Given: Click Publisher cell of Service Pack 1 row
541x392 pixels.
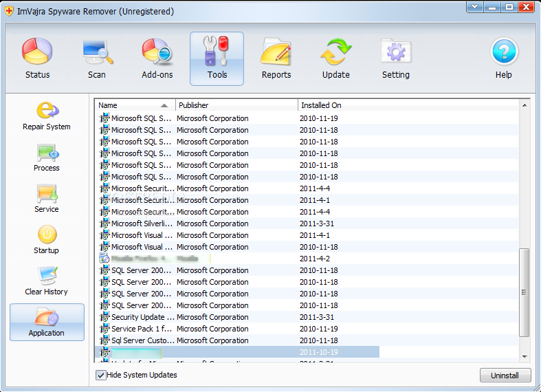Looking at the screenshot, I should [212, 329].
